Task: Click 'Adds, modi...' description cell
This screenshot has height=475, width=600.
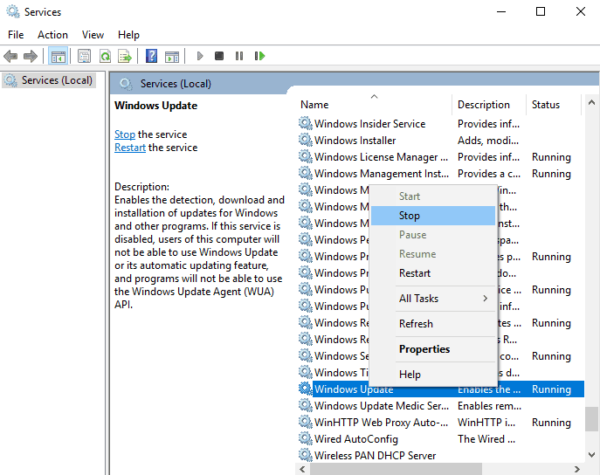Action: point(488,140)
